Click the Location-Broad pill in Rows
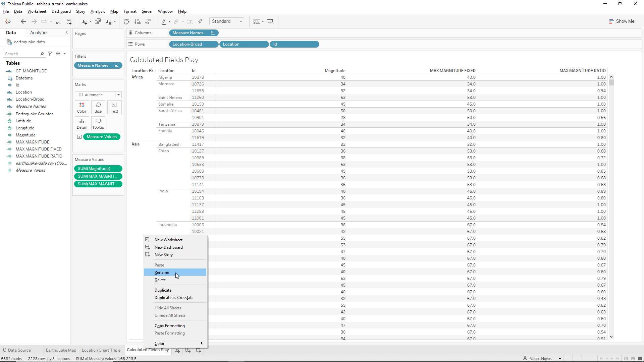This screenshot has width=644, height=362. [194, 44]
